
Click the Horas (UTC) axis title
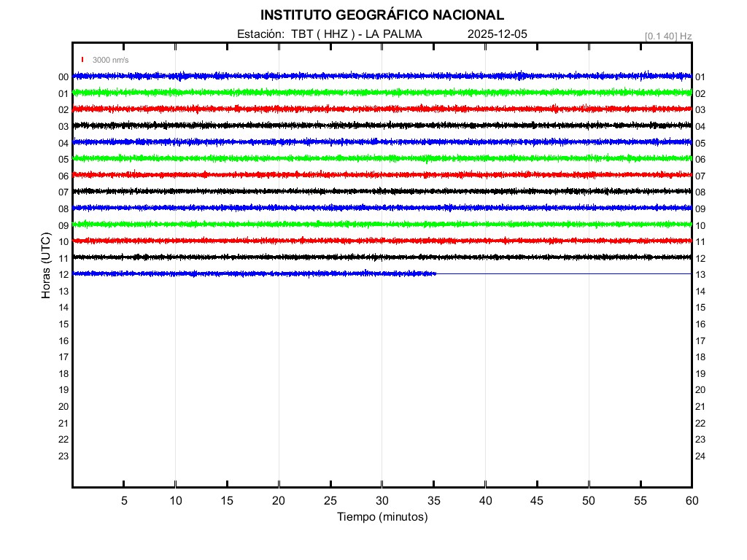pos(46,266)
